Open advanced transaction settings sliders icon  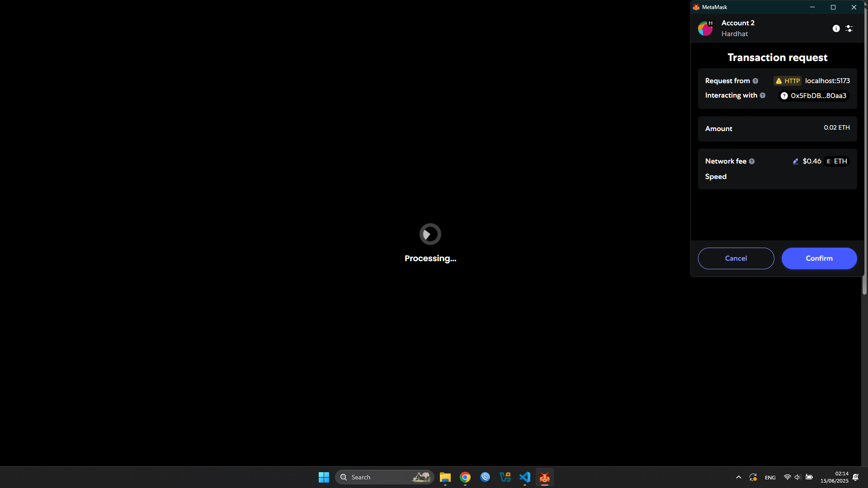pos(849,28)
